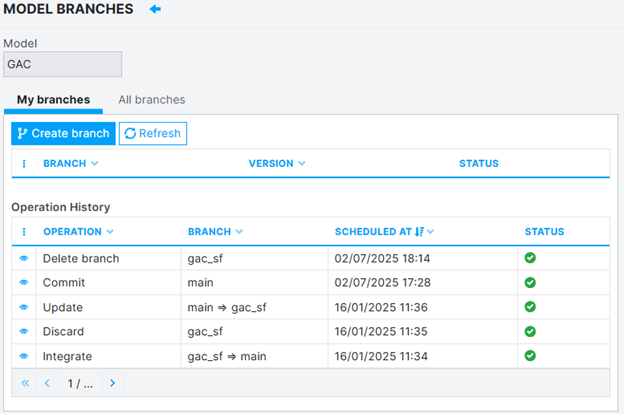This screenshot has width=624, height=414.
Task: View details of Delete branch operation
Action: pyautogui.click(x=24, y=258)
